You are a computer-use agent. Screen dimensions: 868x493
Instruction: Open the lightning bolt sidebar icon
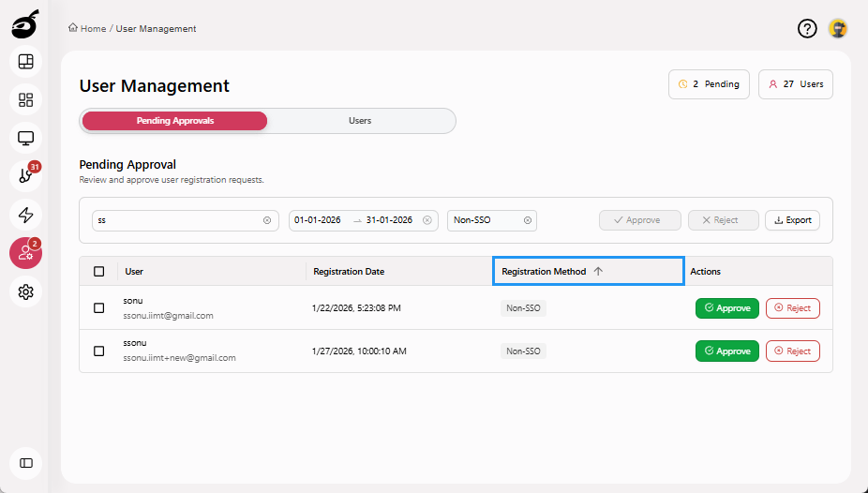[26, 215]
